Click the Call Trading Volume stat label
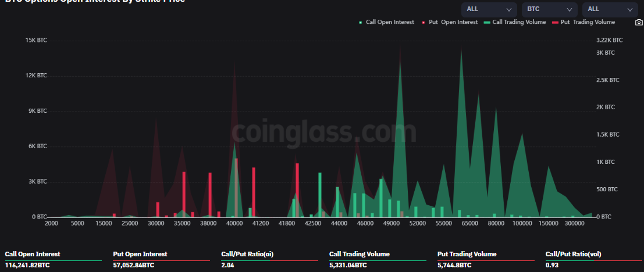Screen dimensions: 644x272 point(360,255)
